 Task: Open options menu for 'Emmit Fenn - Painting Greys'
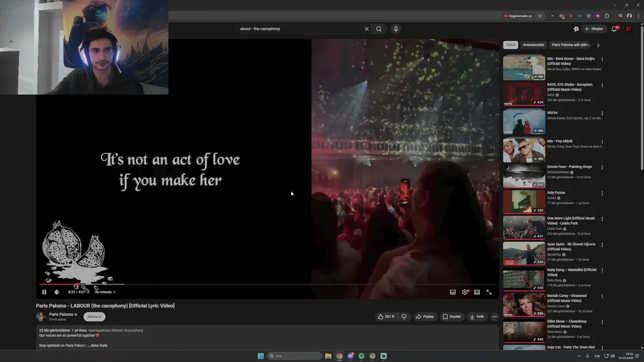click(x=602, y=167)
